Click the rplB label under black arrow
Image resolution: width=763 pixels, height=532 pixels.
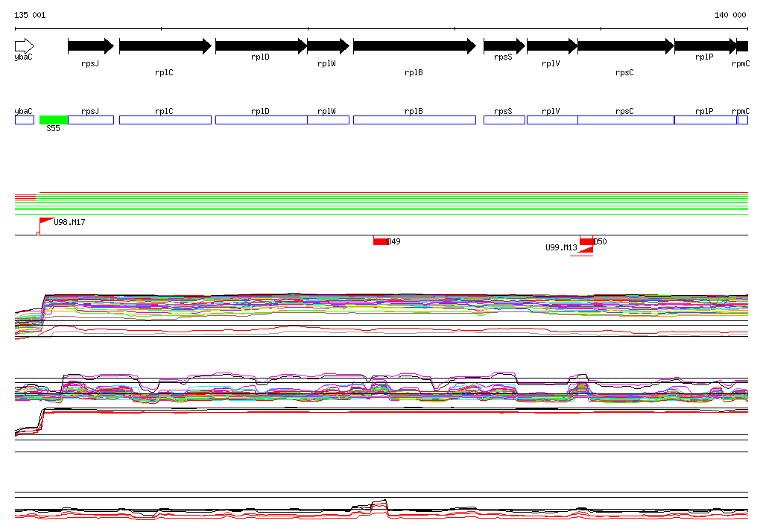414,72
